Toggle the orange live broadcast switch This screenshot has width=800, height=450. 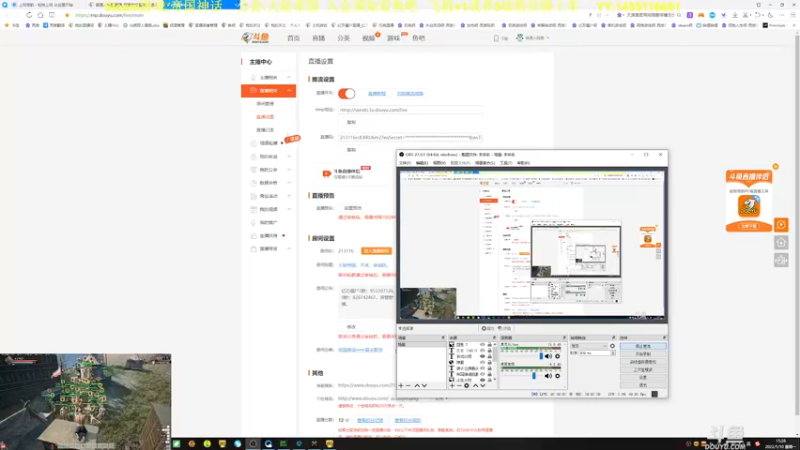tap(346, 93)
